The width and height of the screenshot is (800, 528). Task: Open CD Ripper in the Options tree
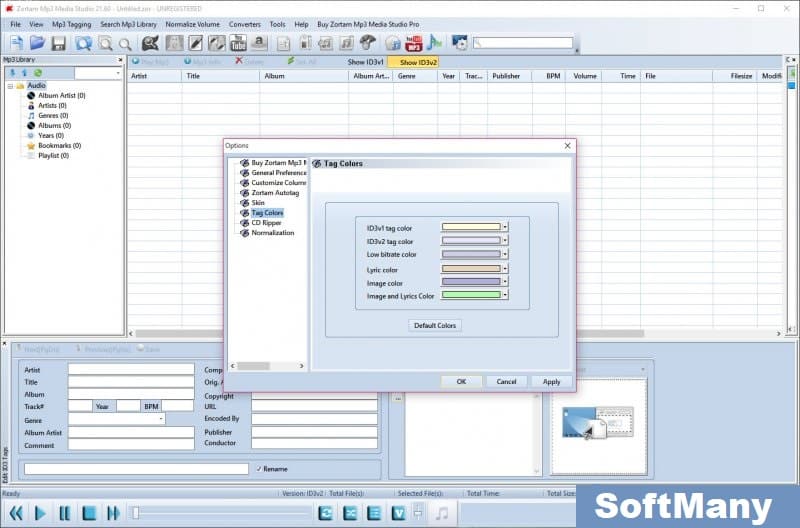pyautogui.click(x=266, y=223)
